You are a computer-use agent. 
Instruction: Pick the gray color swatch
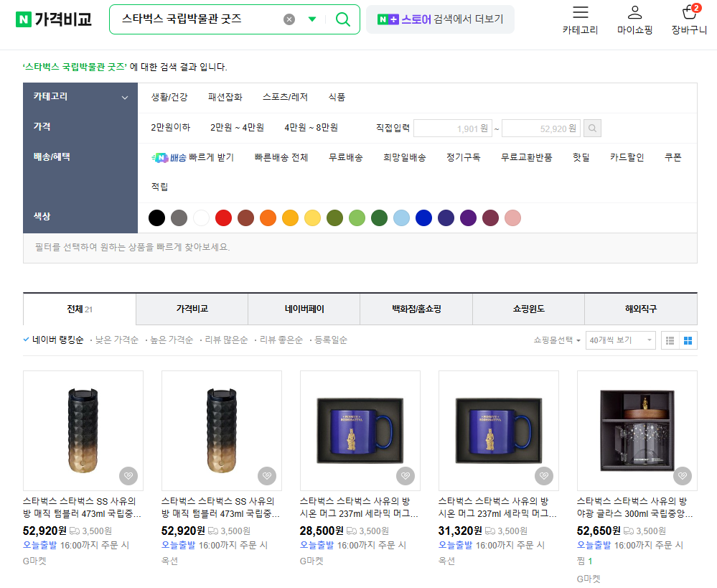click(x=179, y=218)
